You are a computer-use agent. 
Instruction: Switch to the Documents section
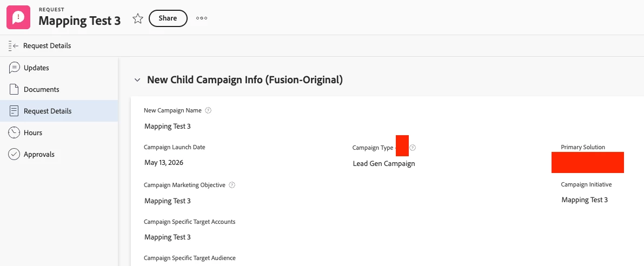(x=41, y=89)
